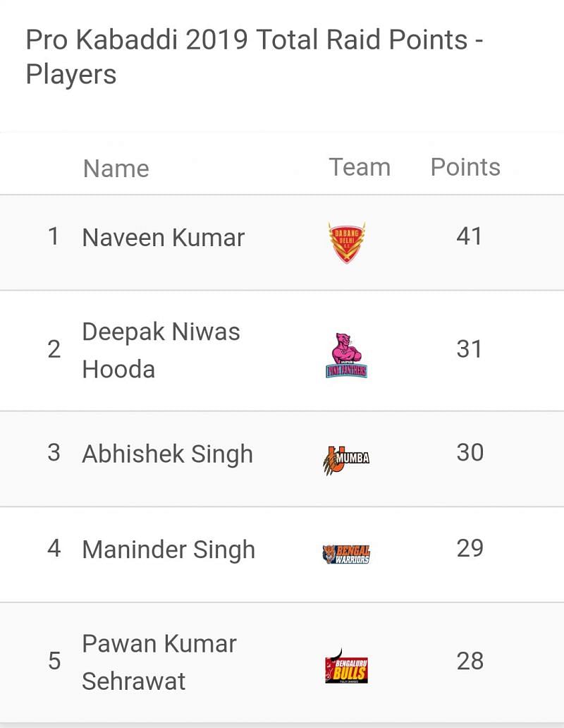
Task: Click Abhishek Singh's 30 points value
Action: click(470, 452)
